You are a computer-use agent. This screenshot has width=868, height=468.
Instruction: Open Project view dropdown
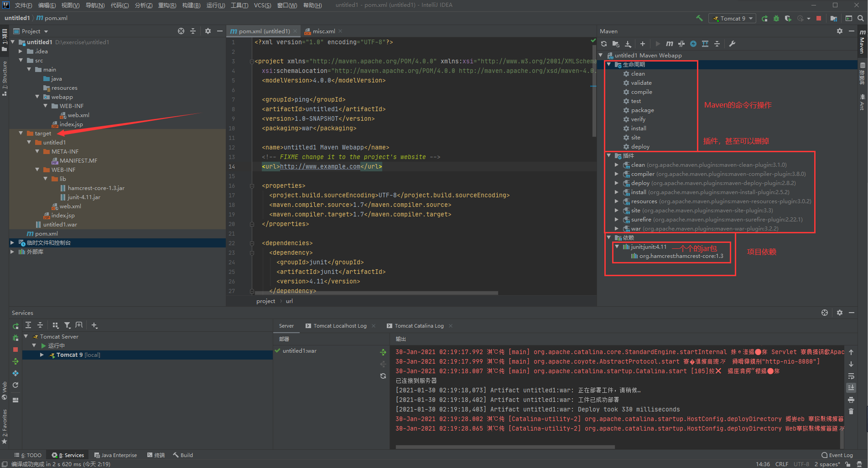(x=31, y=31)
